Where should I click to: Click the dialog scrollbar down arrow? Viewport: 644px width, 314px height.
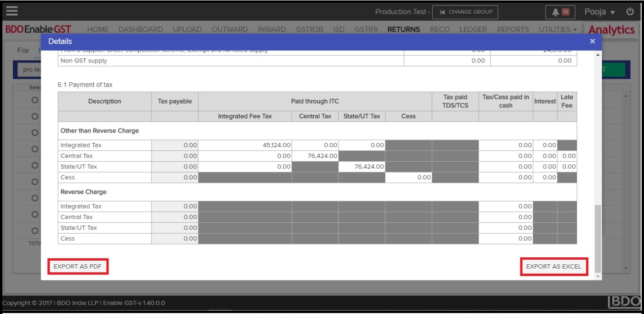[x=598, y=276]
